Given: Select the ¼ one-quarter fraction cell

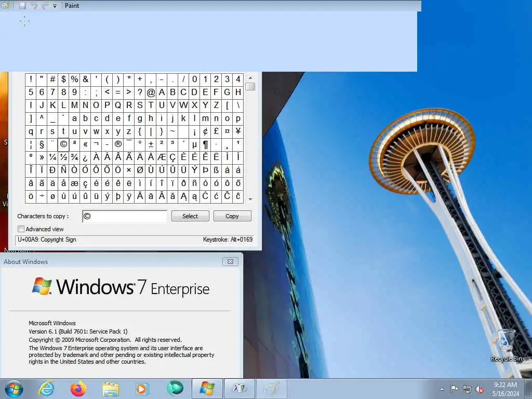Looking at the screenshot, I should click(52, 157).
